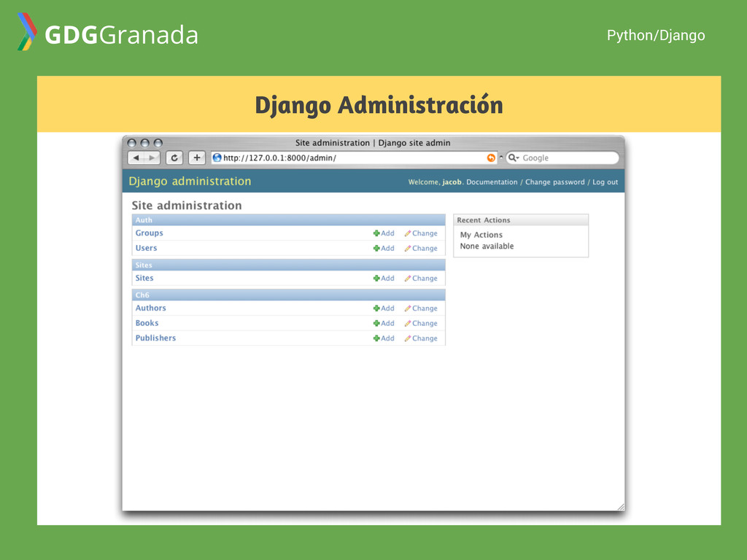The image size is (747, 560).
Task: Click the Django administration title
Action: [x=190, y=181]
